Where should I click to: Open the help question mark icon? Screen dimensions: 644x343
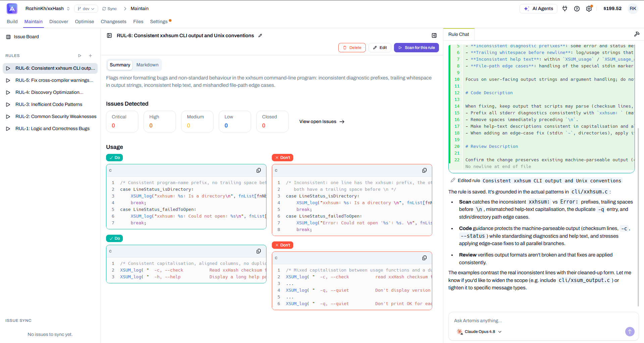[x=577, y=9]
